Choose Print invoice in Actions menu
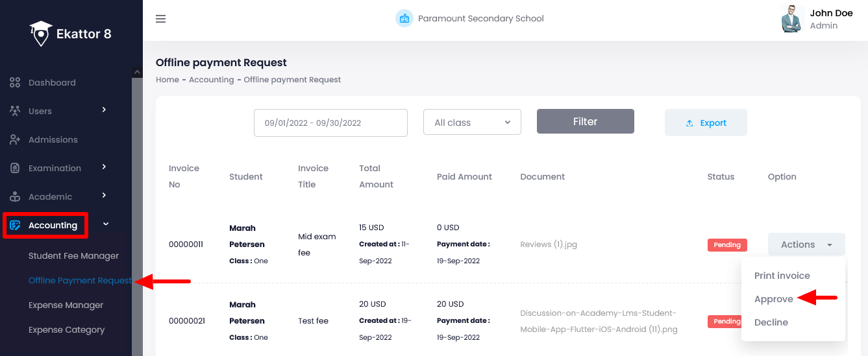Screen dimensions: 868x356 [782, 276]
